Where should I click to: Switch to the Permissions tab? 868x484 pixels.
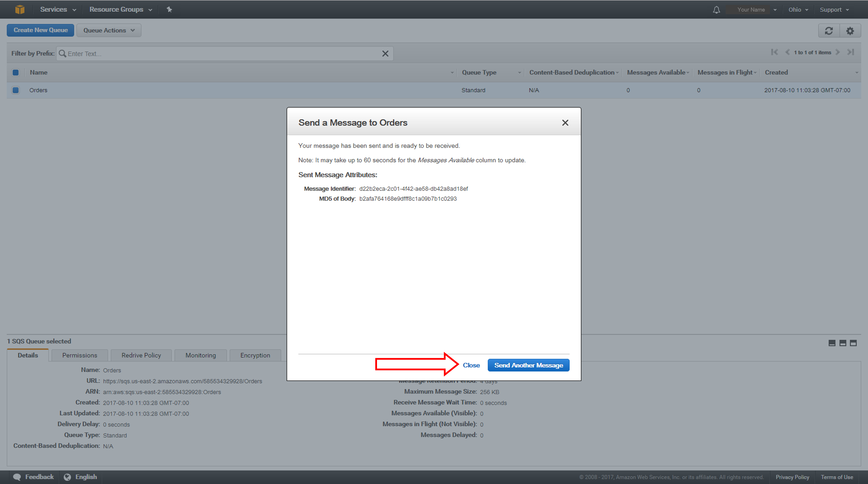pyautogui.click(x=79, y=355)
